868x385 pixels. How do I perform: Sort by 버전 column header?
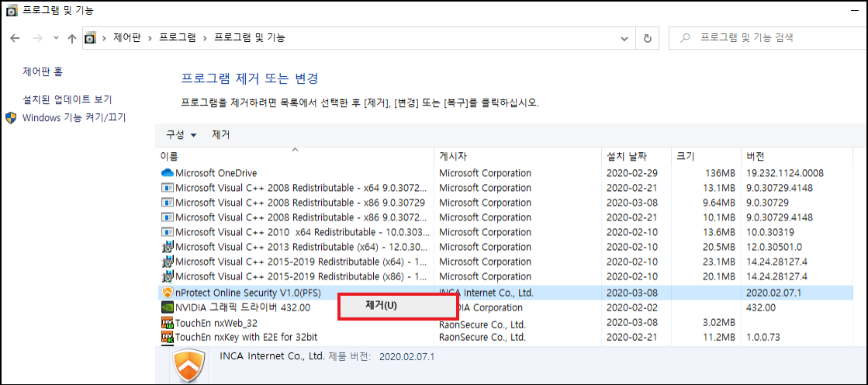click(796, 156)
